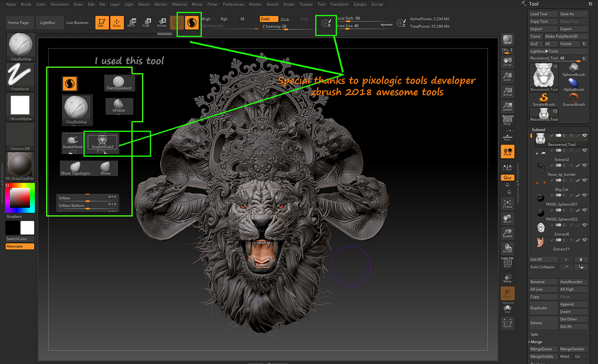Toggle Ghost transparency button

[x=507, y=294]
